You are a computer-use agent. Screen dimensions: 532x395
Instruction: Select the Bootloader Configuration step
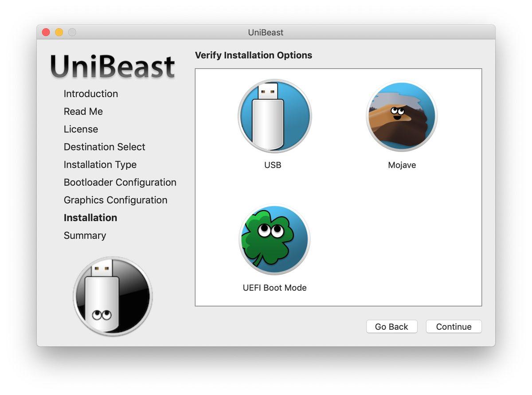coord(120,183)
